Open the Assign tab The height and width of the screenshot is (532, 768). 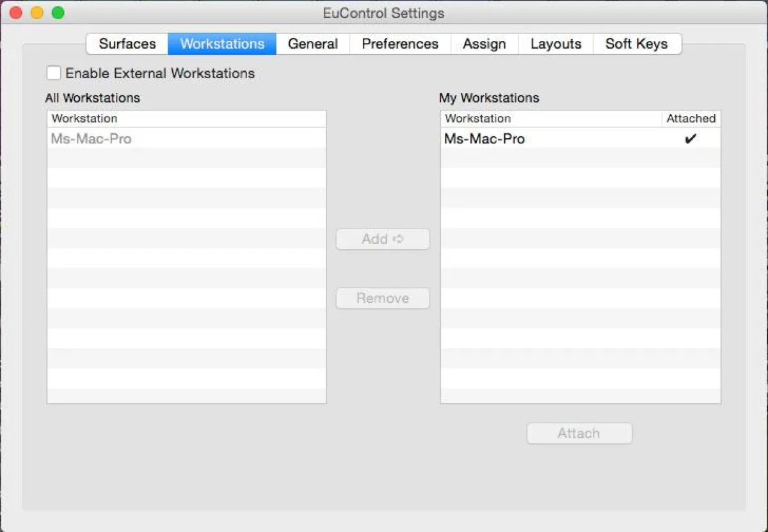tap(484, 44)
